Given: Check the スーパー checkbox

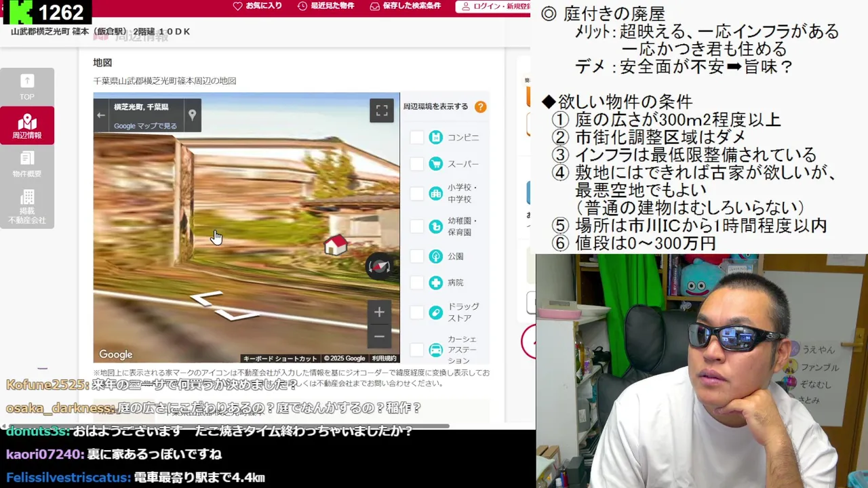Looking at the screenshot, I should [416, 164].
